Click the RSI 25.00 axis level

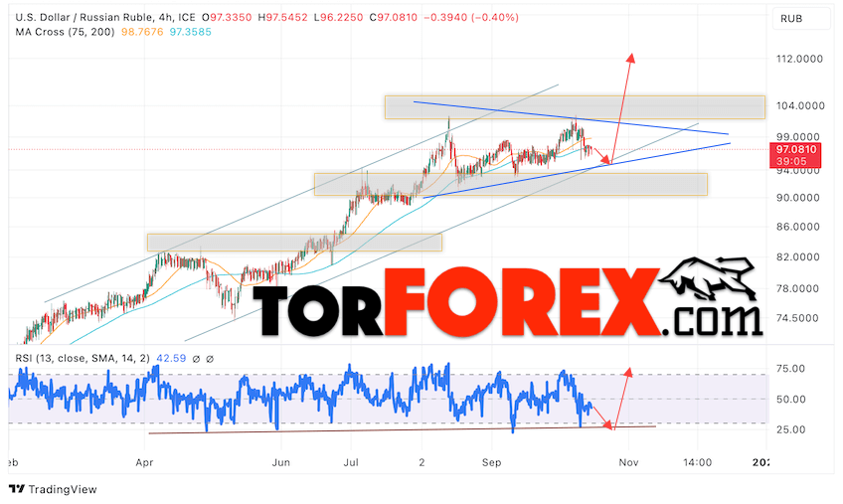pos(791,429)
